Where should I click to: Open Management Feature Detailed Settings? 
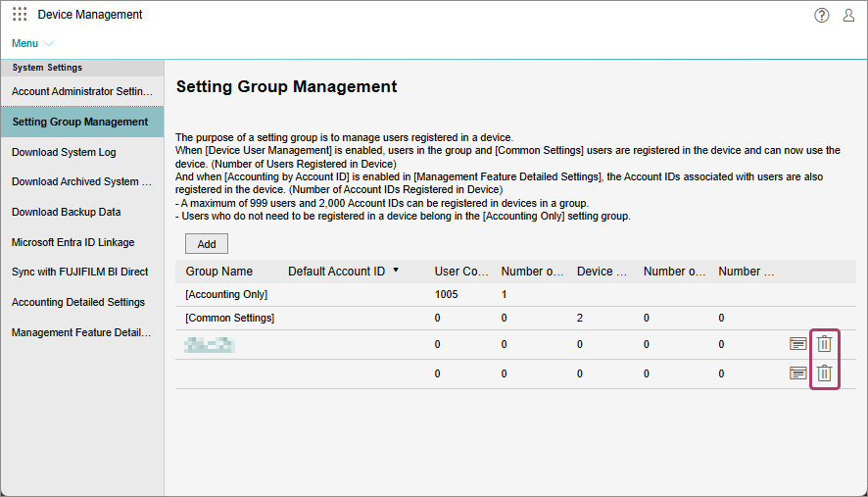[x=82, y=332]
